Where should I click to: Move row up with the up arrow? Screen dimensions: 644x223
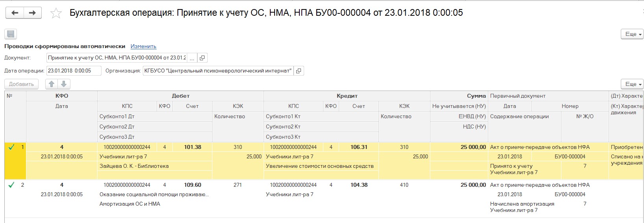pos(52,84)
